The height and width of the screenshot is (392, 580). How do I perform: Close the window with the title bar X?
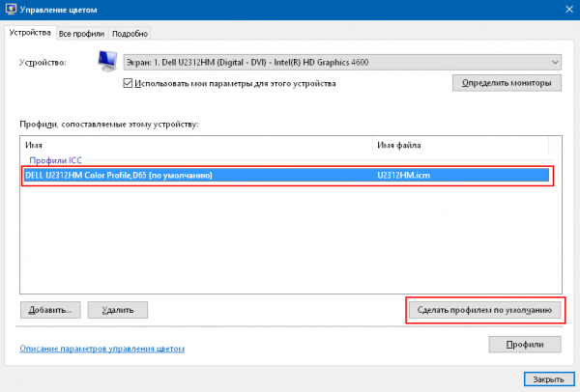565,11
